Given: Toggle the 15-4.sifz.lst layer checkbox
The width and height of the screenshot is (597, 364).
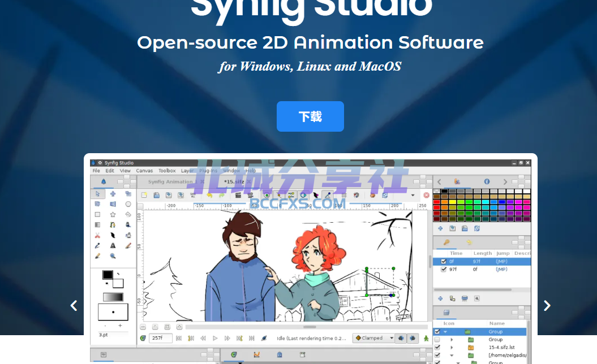Looking at the screenshot, I should pos(437,347).
